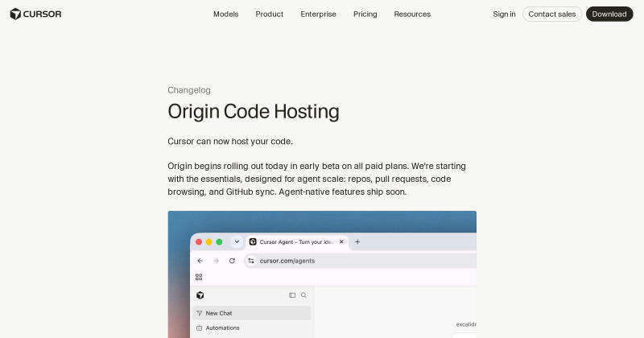This screenshot has width=644, height=338.
Task: Click the browser forward arrow icon
Action: [216, 261]
